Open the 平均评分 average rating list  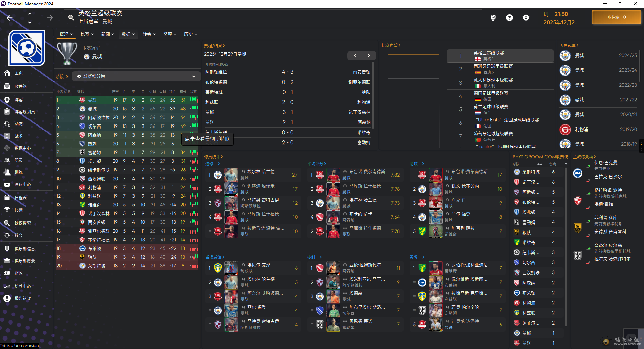pos(317,164)
